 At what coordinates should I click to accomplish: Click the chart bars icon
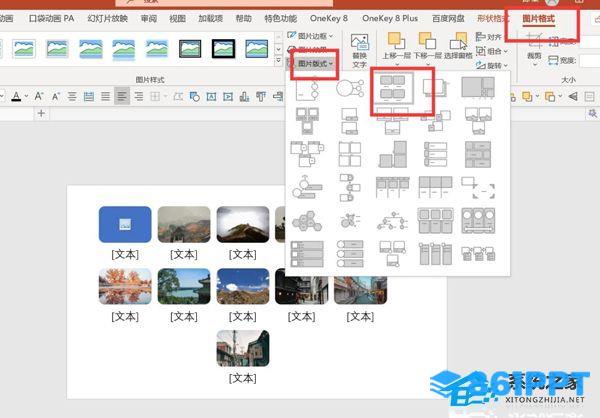[x=244, y=96]
